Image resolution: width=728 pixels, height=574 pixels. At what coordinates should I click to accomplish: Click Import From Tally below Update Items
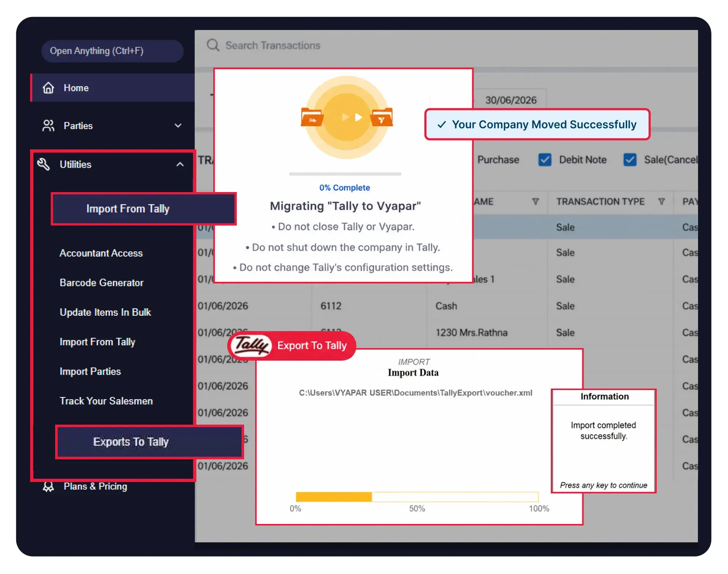(97, 342)
